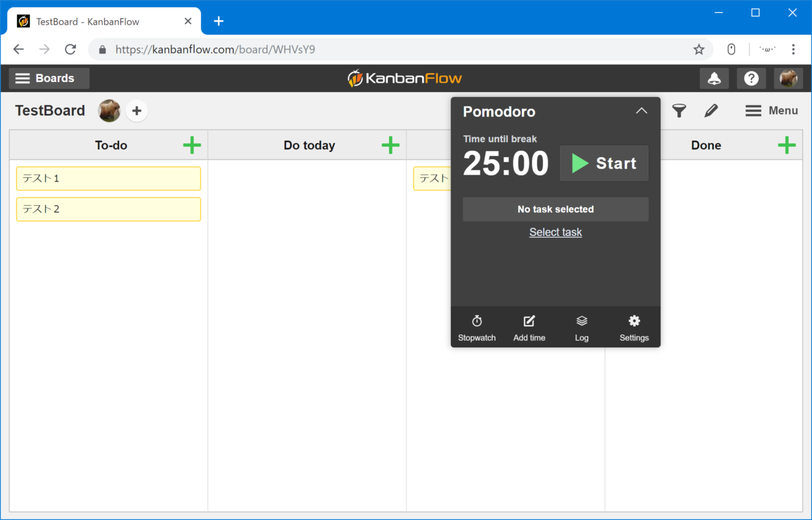Click the Do today column header
This screenshot has height=520, width=812.
coord(309,145)
